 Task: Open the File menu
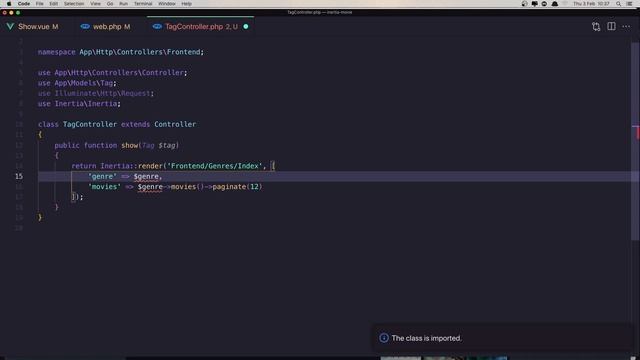pyautogui.click(x=40, y=4)
